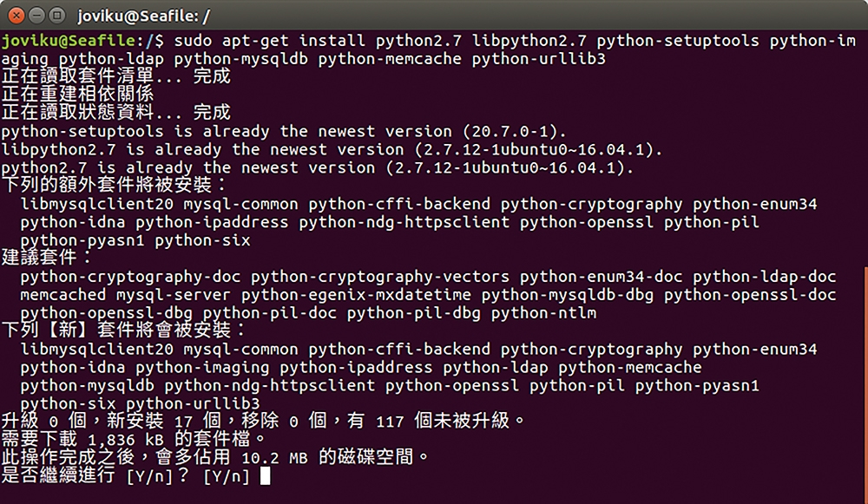Click the 10.2 MB disk space text
868x504 pixels.
[274, 458]
